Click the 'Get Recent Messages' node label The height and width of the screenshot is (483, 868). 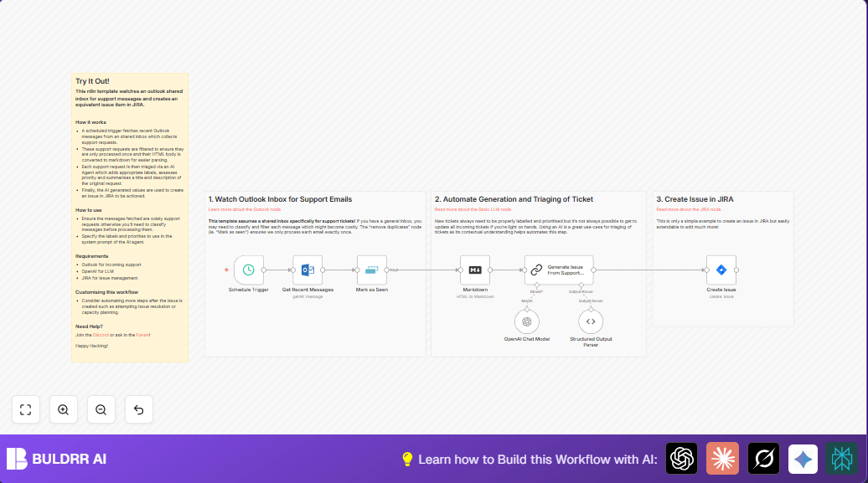(307, 290)
